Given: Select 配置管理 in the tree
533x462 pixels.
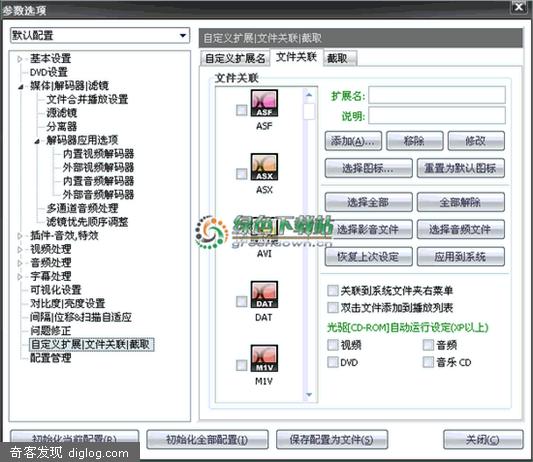Looking at the screenshot, I should [x=51, y=358].
